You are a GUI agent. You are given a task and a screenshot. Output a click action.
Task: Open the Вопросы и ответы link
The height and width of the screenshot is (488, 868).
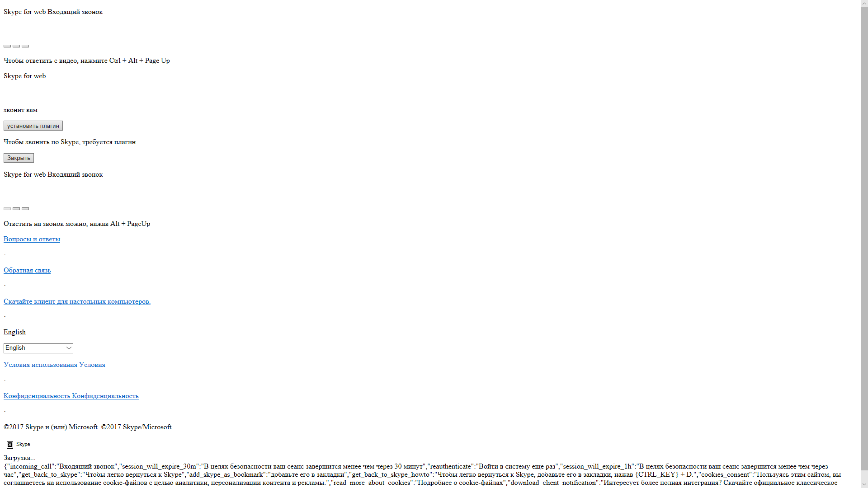click(x=32, y=239)
